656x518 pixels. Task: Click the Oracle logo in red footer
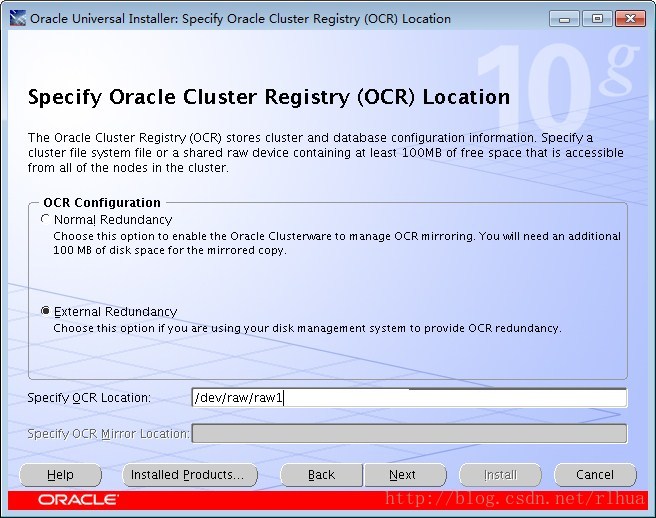(x=78, y=500)
